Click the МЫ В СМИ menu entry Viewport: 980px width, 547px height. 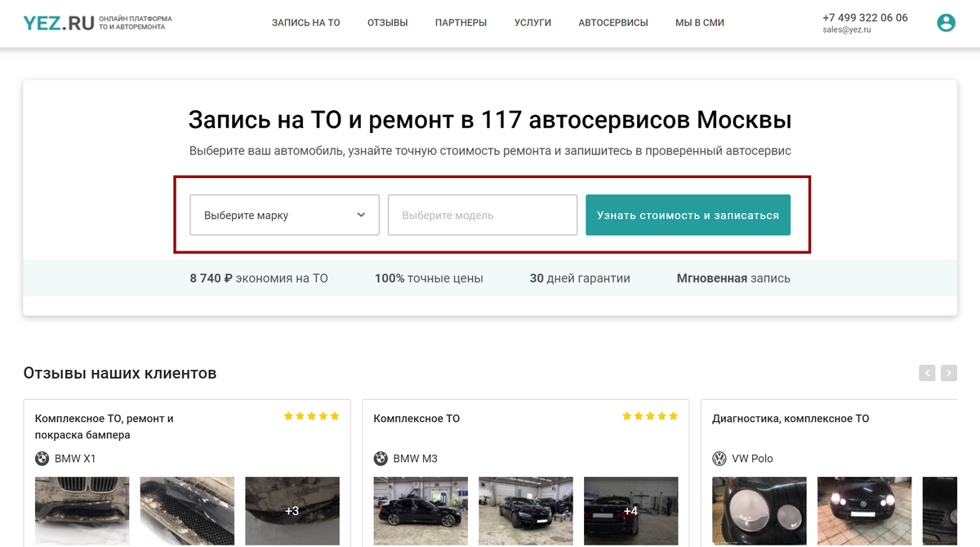point(699,23)
